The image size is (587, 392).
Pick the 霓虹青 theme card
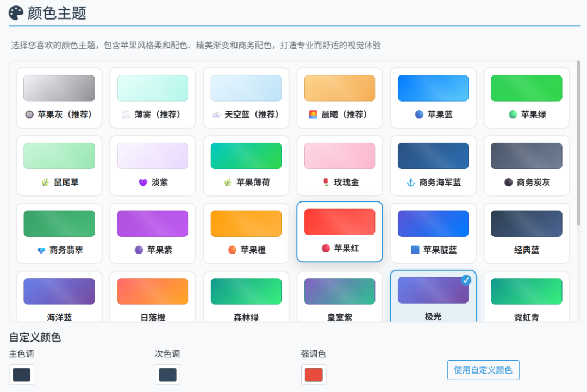[527, 296]
